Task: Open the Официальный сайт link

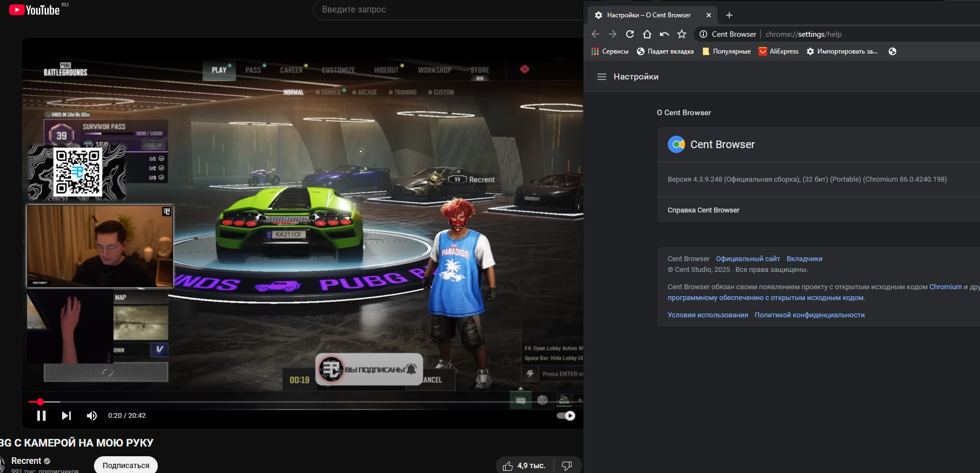Action: click(x=748, y=259)
